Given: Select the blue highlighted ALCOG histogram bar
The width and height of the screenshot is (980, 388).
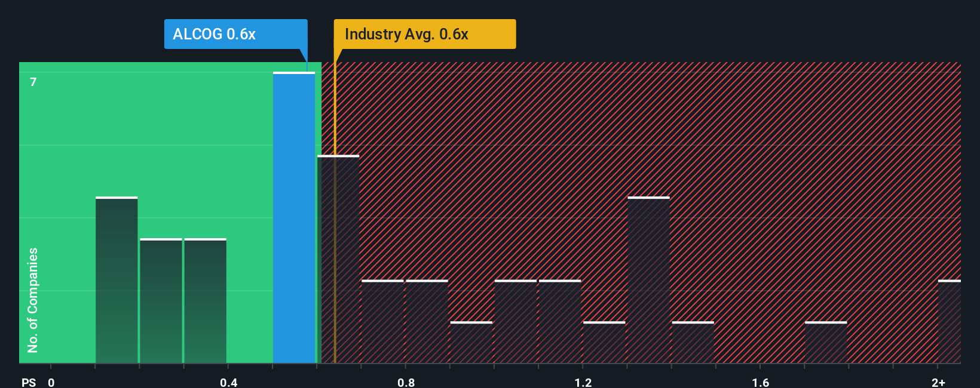Looking at the screenshot, I should (x=294, y=218).
